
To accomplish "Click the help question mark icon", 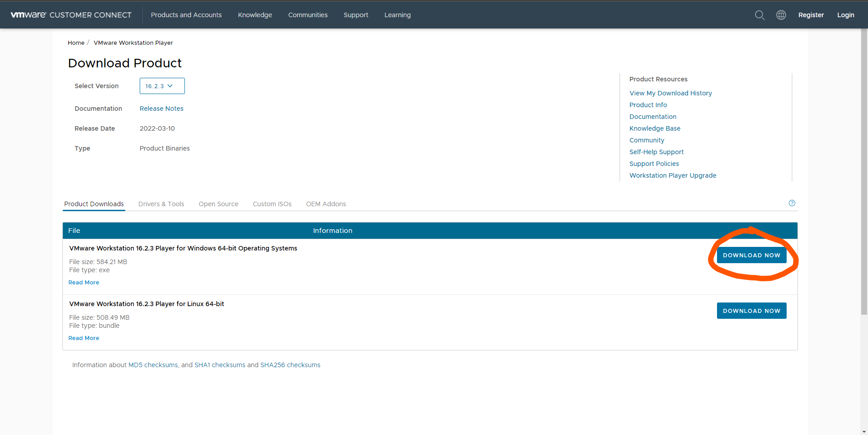I will coord(792,203).
